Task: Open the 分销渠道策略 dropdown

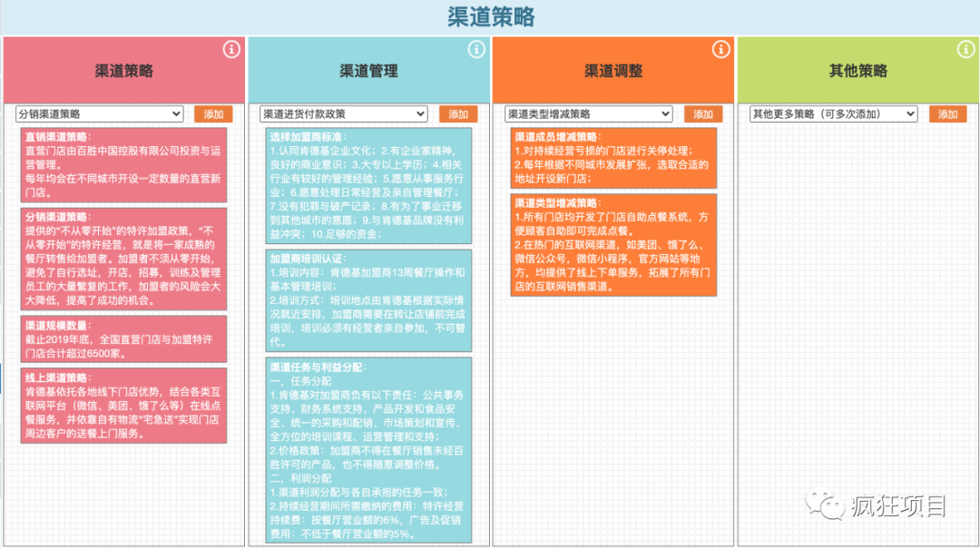Action: coord(100,113)
